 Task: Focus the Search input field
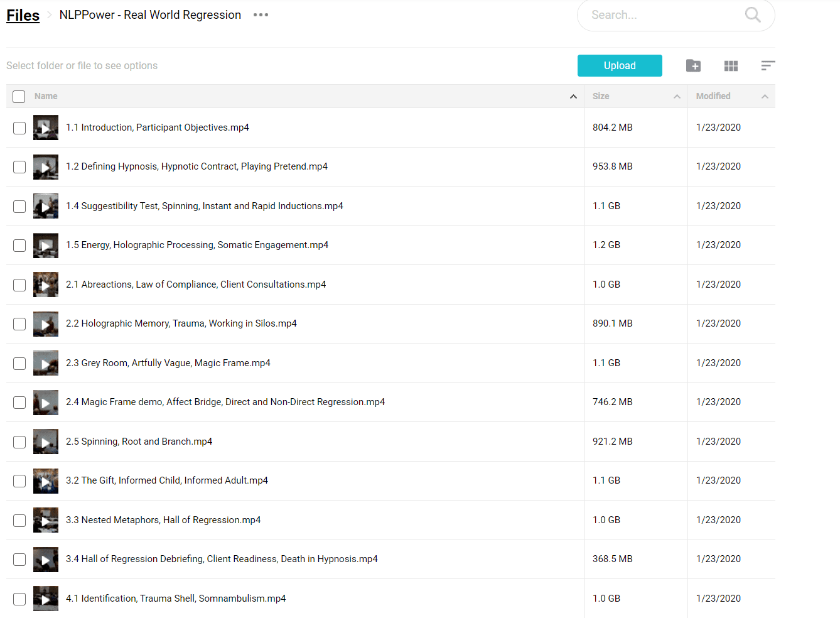coord(665,14)
